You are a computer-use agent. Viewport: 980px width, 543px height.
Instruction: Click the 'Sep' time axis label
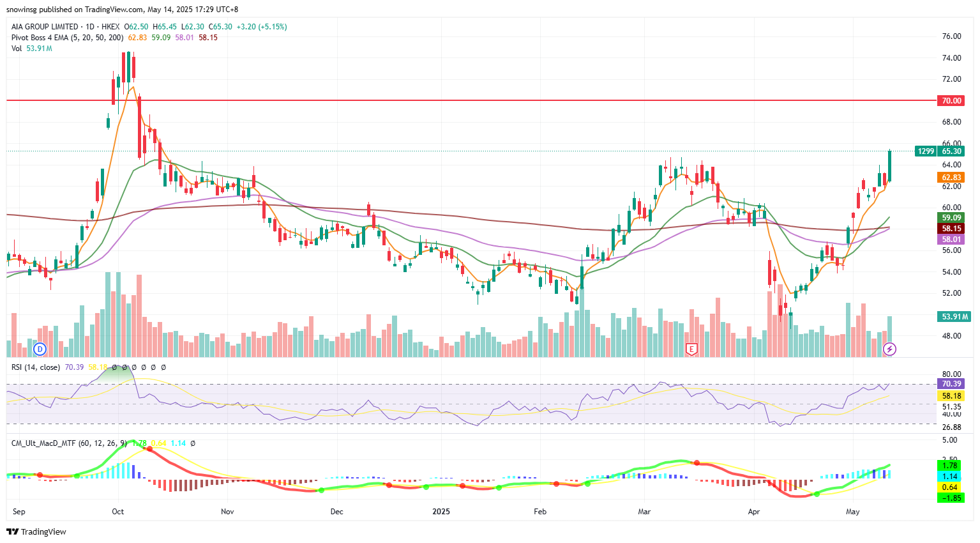click(x=19, y=512)
